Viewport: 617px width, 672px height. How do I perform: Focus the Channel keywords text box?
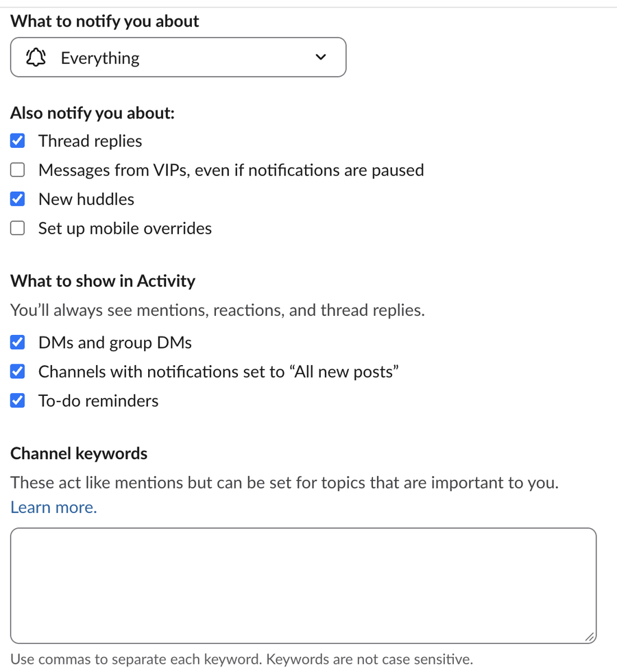[x=303, y=586]
